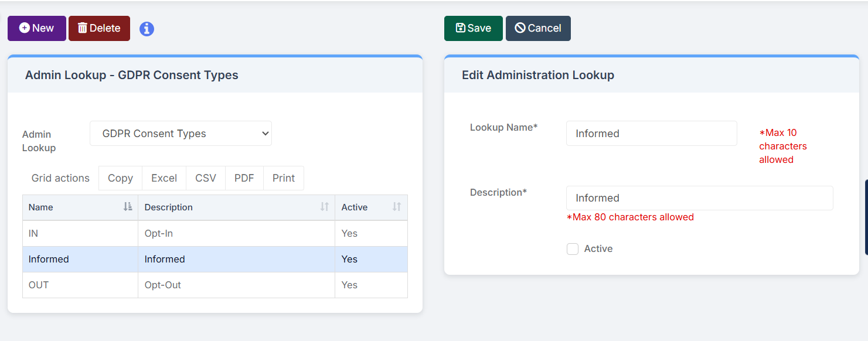The height and width of the screenshot is (341, 868).
Task: Export grid to Excel
Action: coord(164,178)
